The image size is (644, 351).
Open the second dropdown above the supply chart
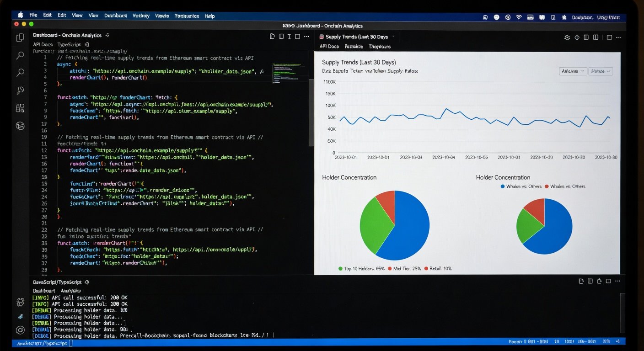point(601,71)
